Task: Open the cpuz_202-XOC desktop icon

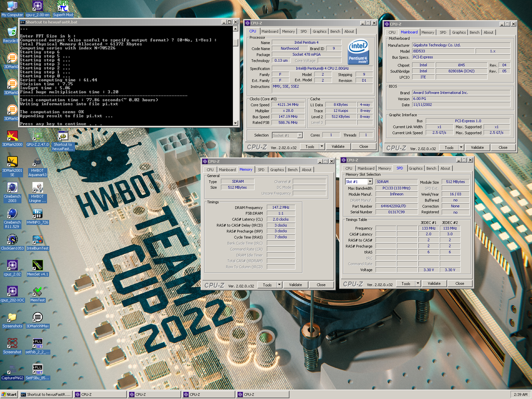Action: (12, 294)
